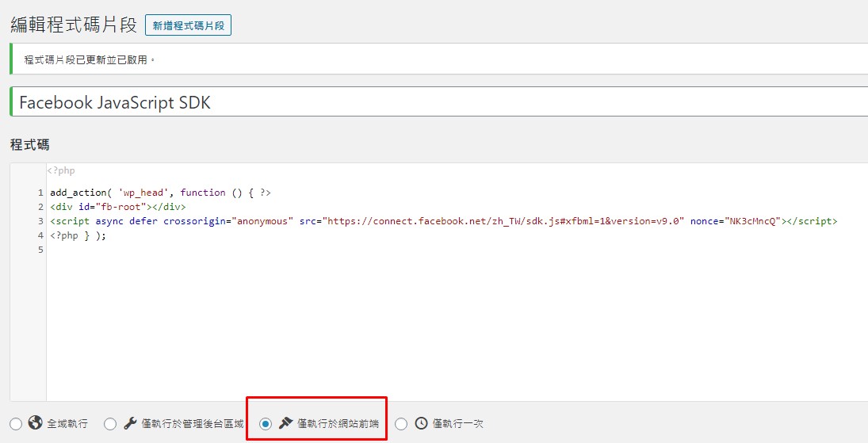Edit the Facebook JavaScript SDK title field
Screen dimensions: 868x443
439,102
